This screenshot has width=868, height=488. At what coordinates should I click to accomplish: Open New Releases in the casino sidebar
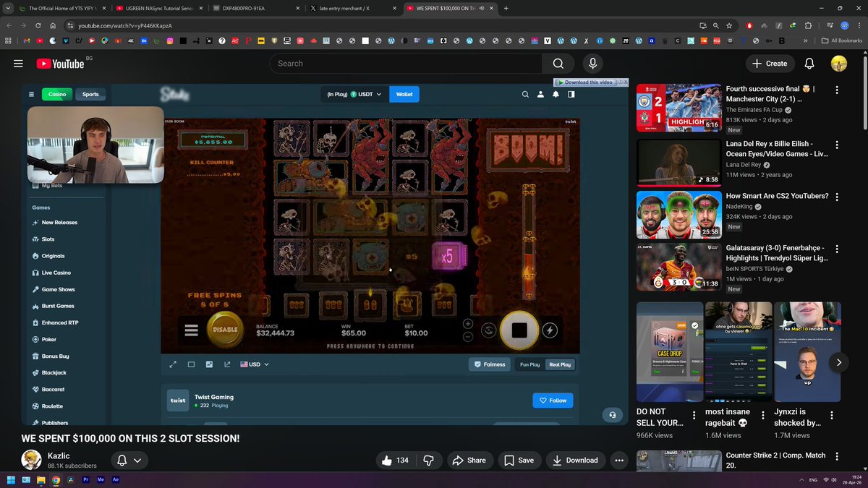(x=59, y=223)
